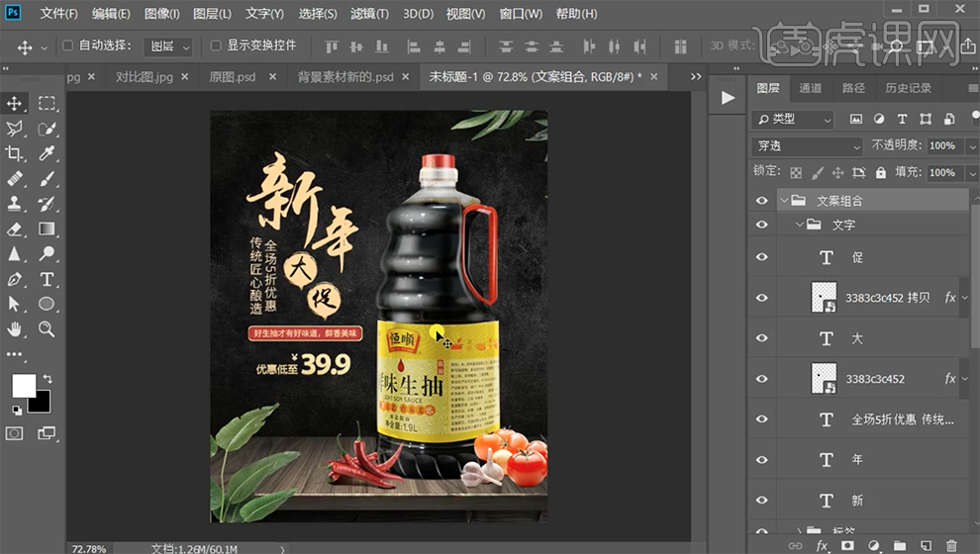Pick the Quick Selection tool
This screenshot has height=554, width=980.
[x=47, y=128]
